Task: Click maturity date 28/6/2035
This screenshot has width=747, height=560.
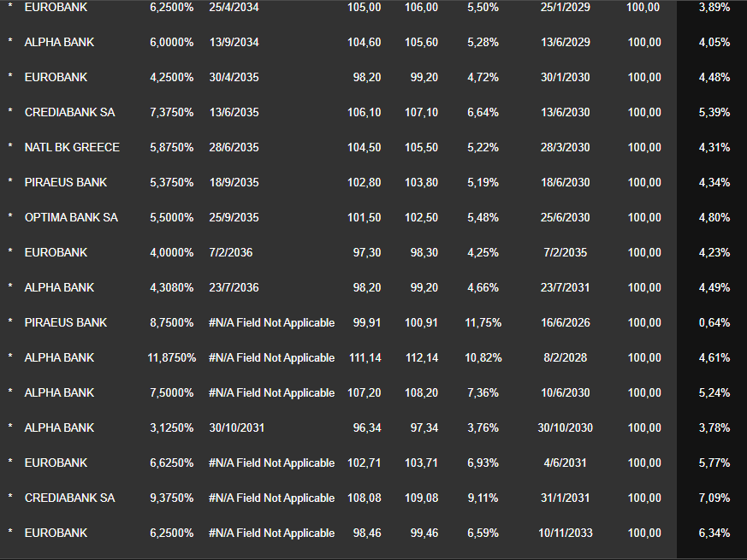Action: pyautogui.click(x=234, y=147)
